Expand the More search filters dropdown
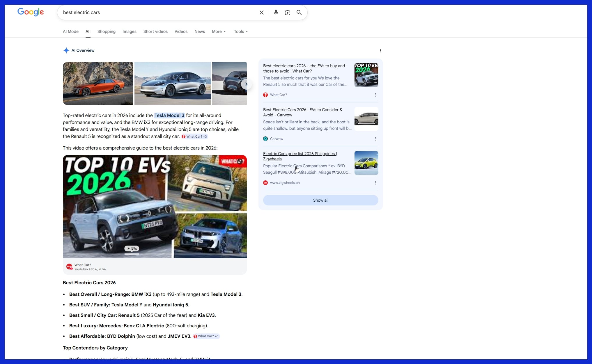 tap(219, 31)
